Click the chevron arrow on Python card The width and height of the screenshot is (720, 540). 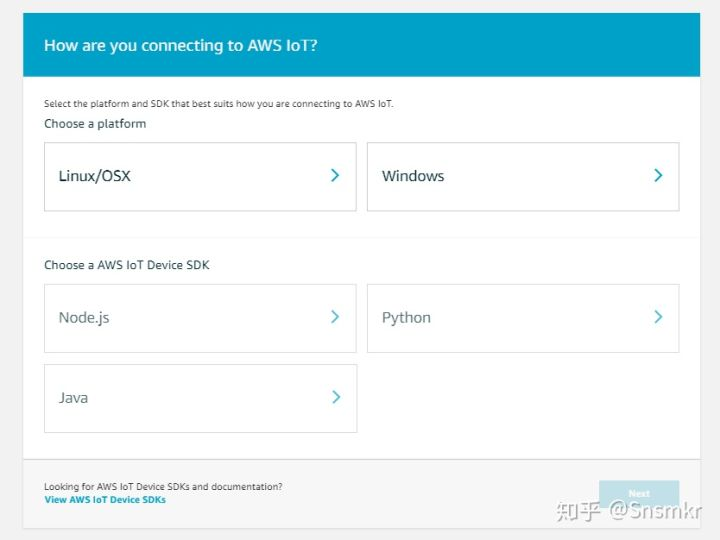[658, 316]
